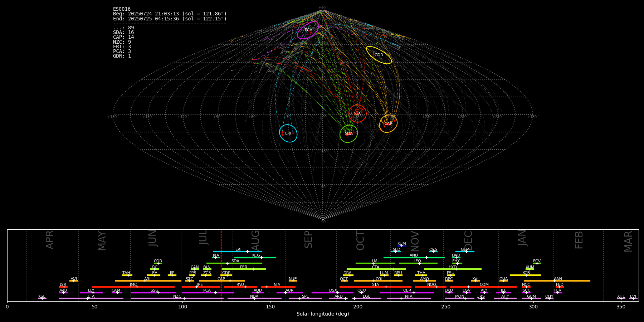The image size is (644, 322).
Task: Select the 150 tick on solar longitude axis
Action: pos(270,307)
